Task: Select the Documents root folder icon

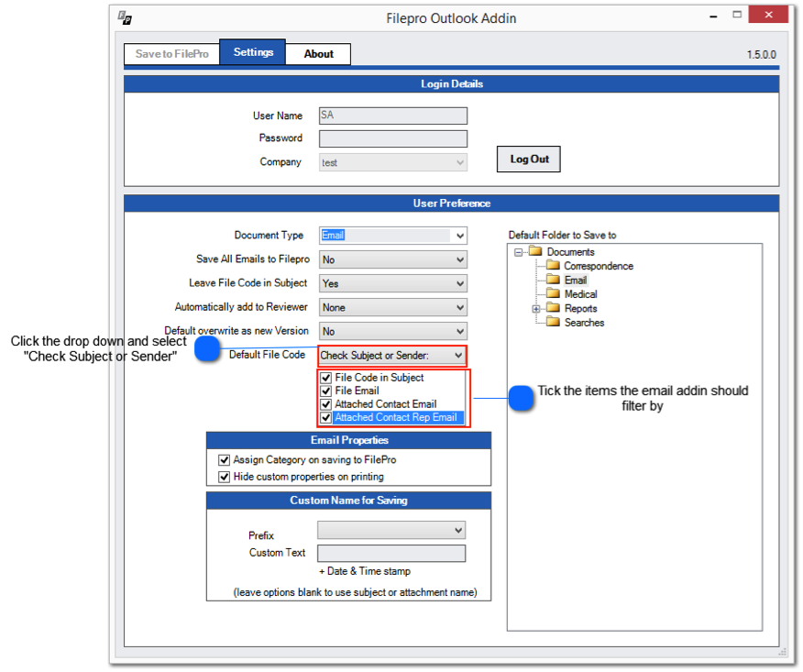Action: click(x=535, y=251)
